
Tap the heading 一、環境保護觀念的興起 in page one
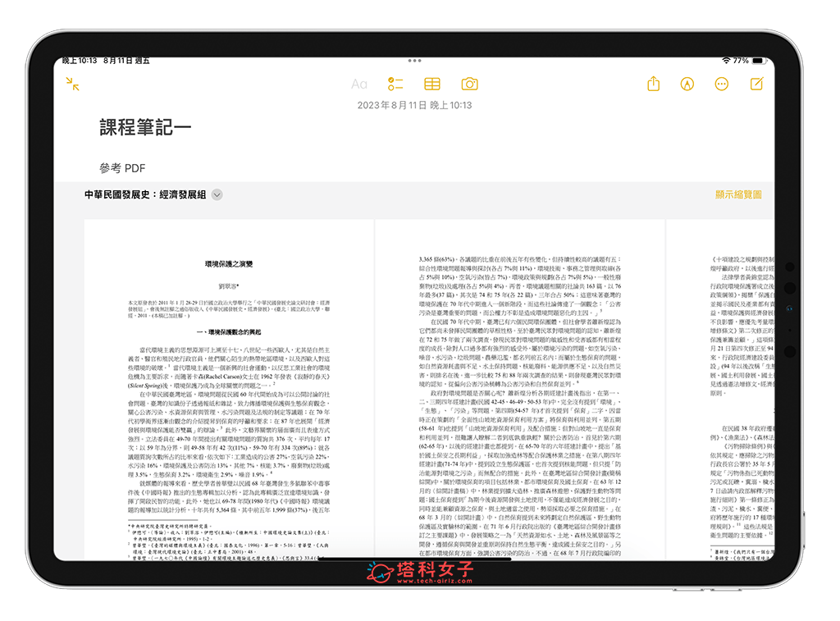229,332
